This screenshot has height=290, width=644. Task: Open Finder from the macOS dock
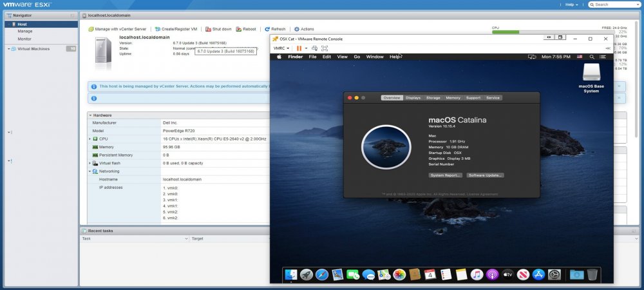pos(291,275)
